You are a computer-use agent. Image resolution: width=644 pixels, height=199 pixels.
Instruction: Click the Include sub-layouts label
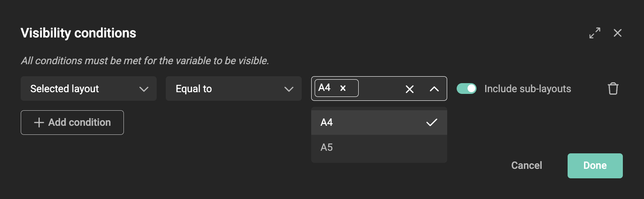click(x=527, y=89)
